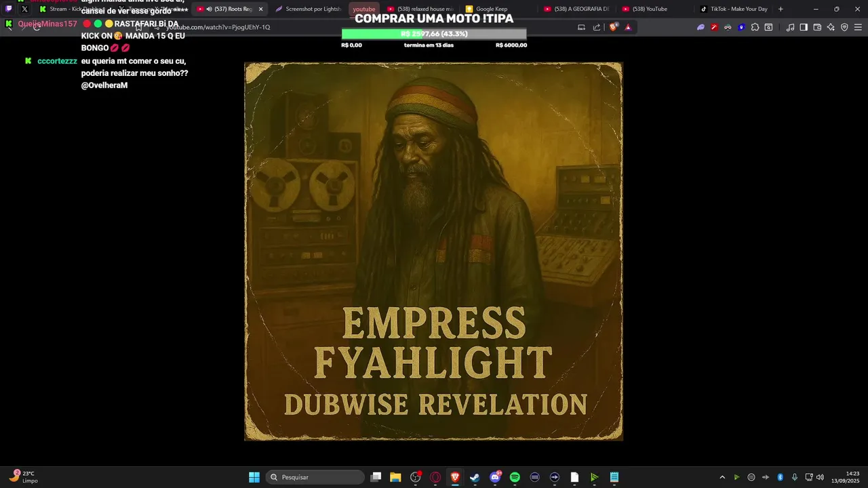Viewport: 868px width, 488px height.
Task: Click the Bluetooth tray icon
Action: click(x=780, y=477)
